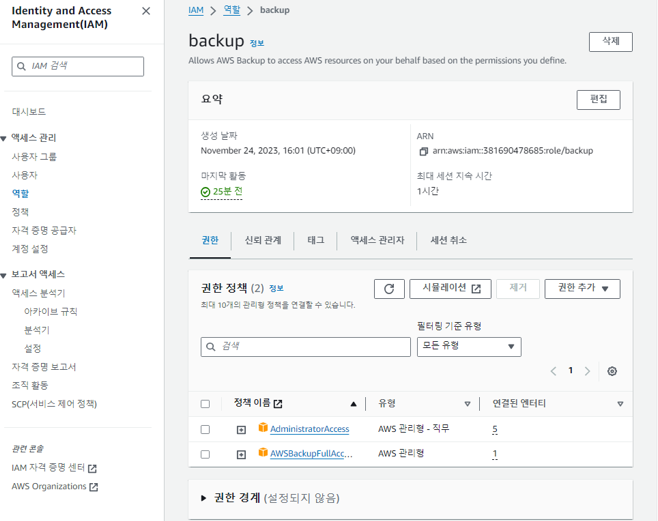Open 조직 활동 in the sidebar

coord(30,386)
